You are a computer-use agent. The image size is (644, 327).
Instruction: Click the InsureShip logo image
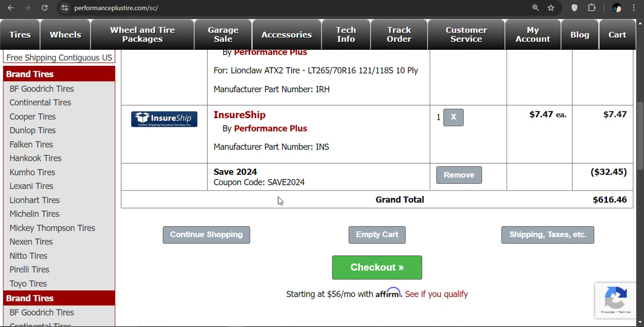pyautogui.click(x=164, y=119)
